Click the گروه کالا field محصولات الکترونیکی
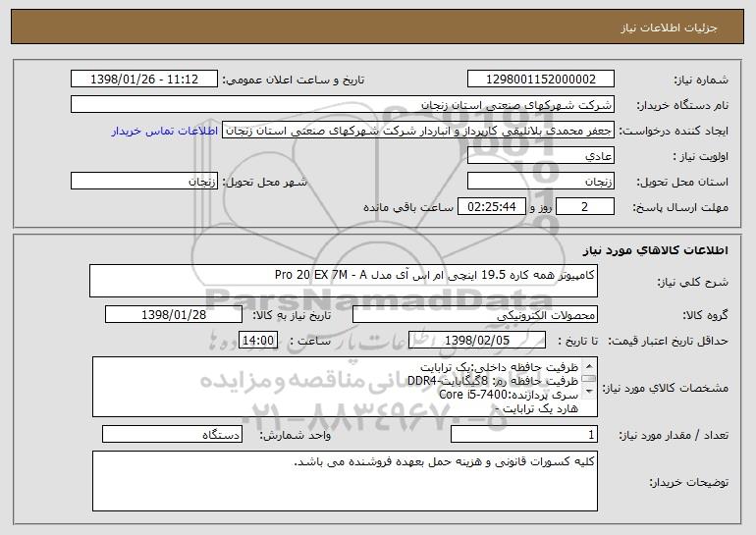Image resolution: width=756 pixels, height=535 pixels. point(475,315)
